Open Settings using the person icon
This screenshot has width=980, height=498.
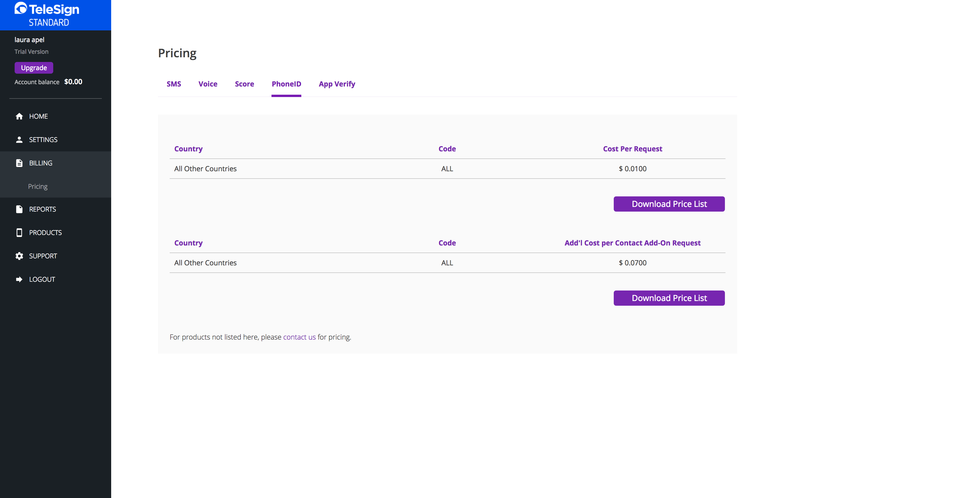coord(19,139)
